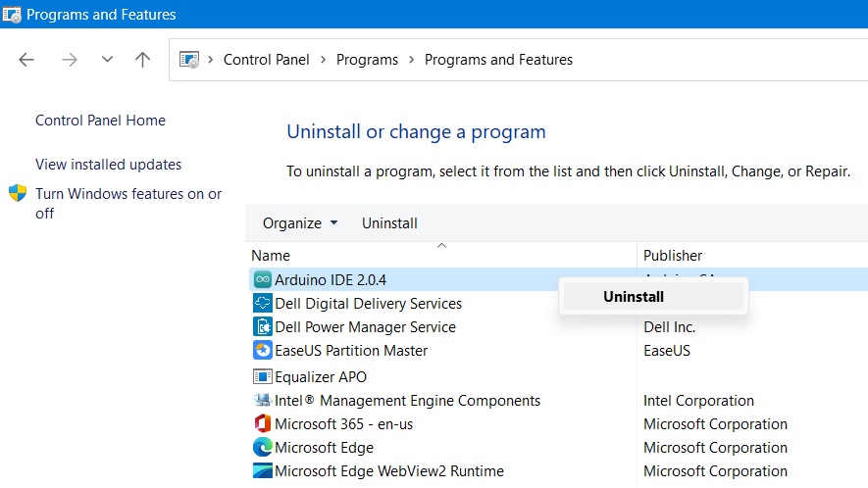Click Programs and Features in the breadcrumb
The width and height of the screenshot is (868, 488).
498,59
